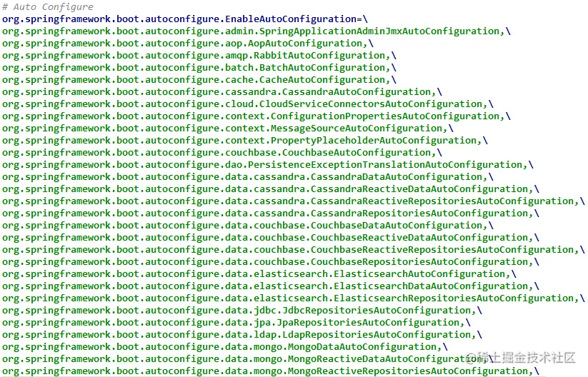Click the cache.CacheAutoConfiguration line
588x377 pixels.
[x=199, y=80]
